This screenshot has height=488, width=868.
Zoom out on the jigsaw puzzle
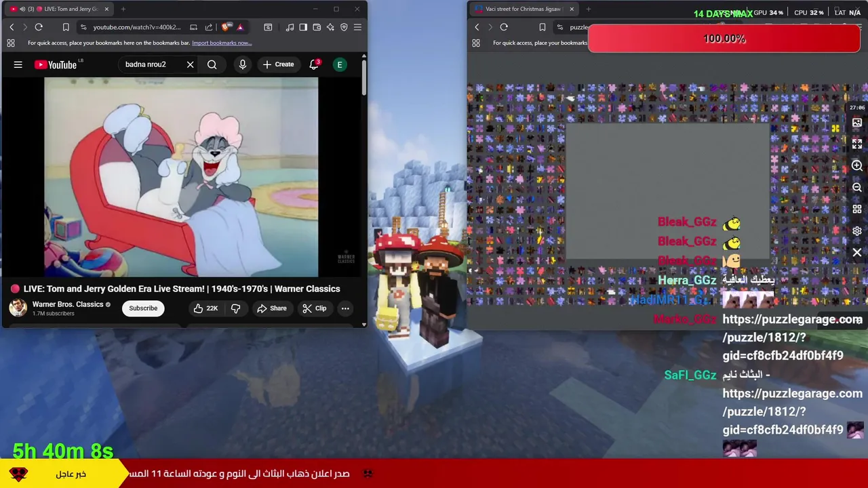pos(857,188)
